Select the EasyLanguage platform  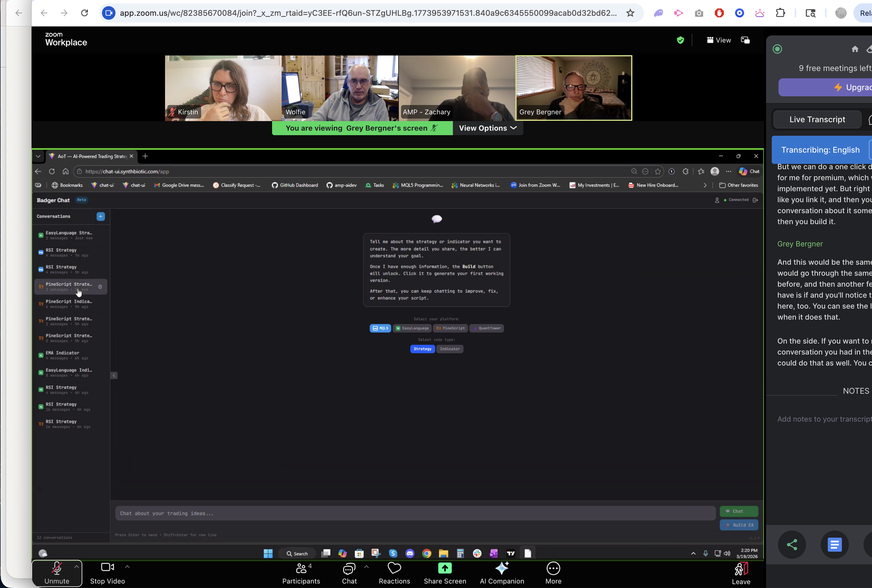(412, 328)
